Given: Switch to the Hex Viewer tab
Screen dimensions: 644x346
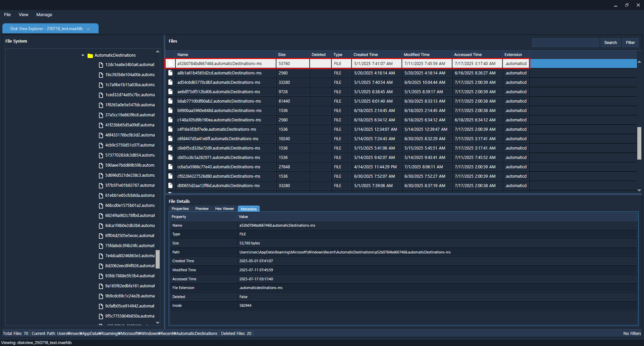Looking at the screenshot, I should point(224,209).
